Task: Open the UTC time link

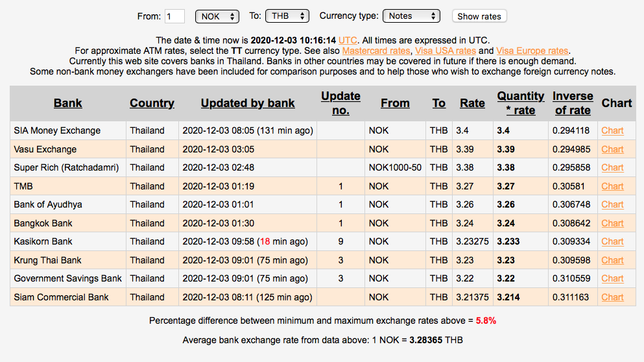Action: click(347, 40)
